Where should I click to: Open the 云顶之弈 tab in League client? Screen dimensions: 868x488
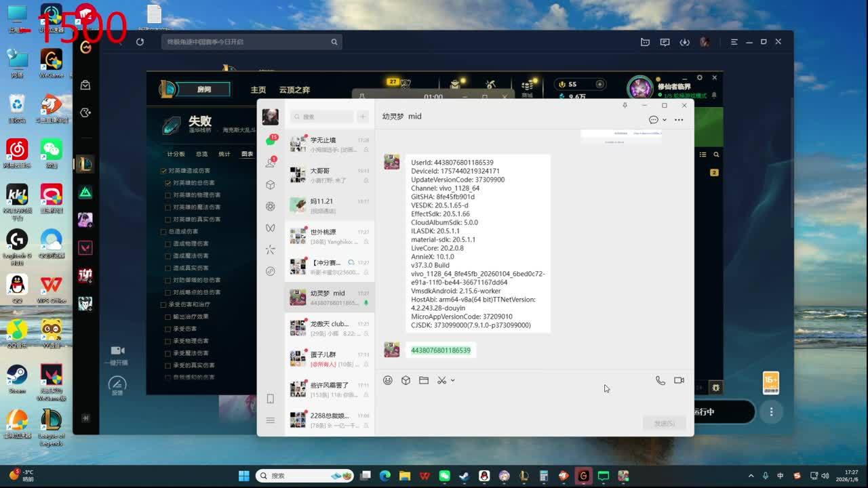click(294, 89)
